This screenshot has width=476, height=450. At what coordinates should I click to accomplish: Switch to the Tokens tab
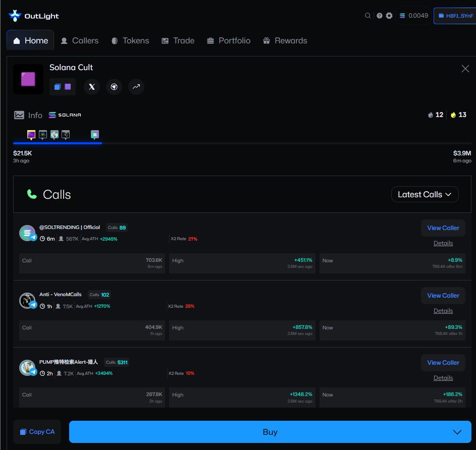(x=130, y=40)
